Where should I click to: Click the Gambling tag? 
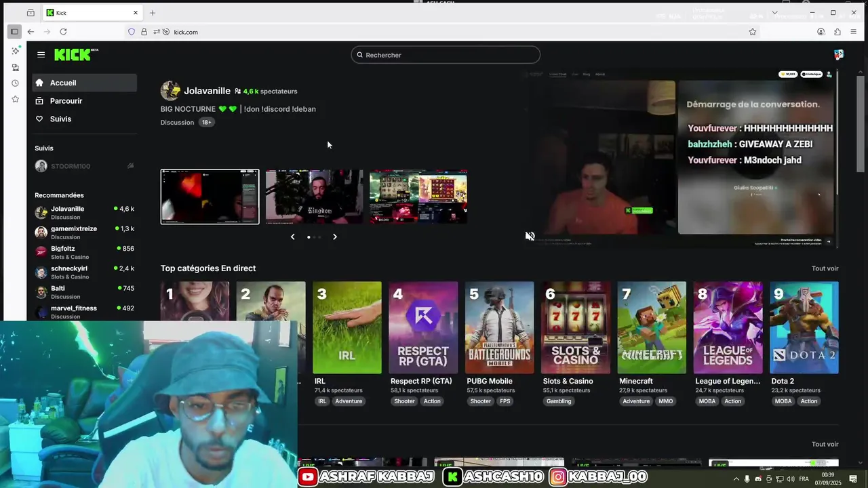pyautogui.click(x=559, y=401)
